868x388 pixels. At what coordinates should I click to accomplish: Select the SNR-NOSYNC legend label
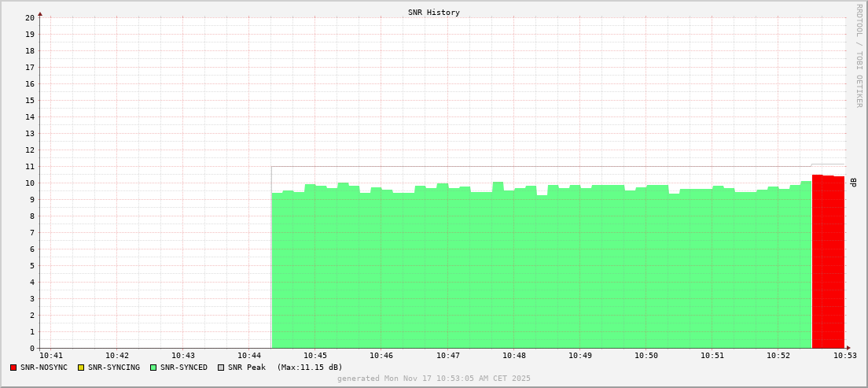click(x=44, y=368)
